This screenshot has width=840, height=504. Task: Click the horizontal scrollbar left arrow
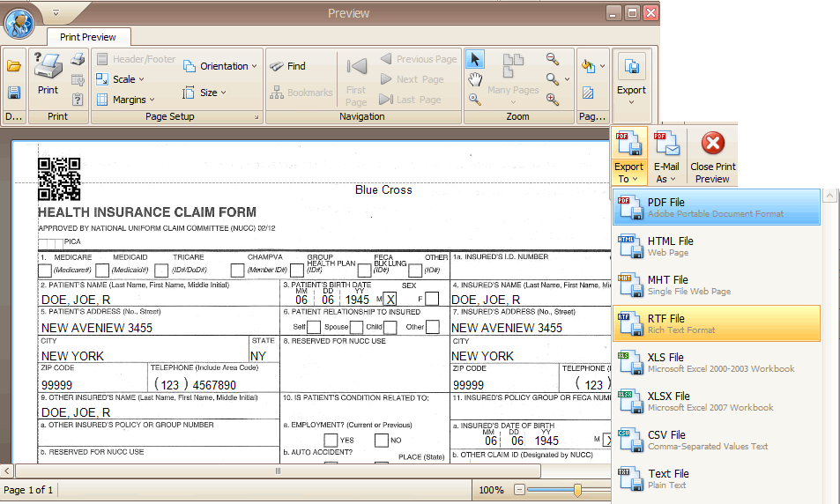tap(6, 471)
